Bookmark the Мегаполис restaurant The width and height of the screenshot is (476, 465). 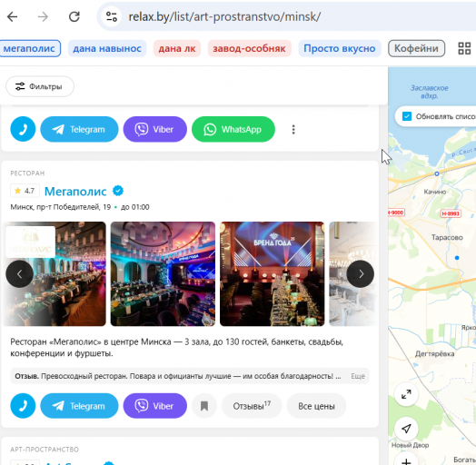coord(204,406)
